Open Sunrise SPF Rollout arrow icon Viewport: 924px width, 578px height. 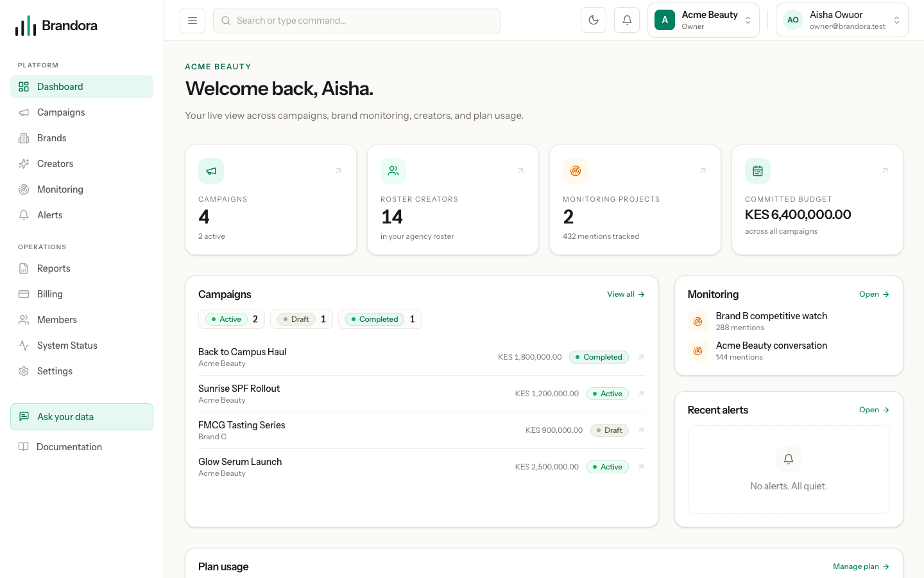coord(641,394)
